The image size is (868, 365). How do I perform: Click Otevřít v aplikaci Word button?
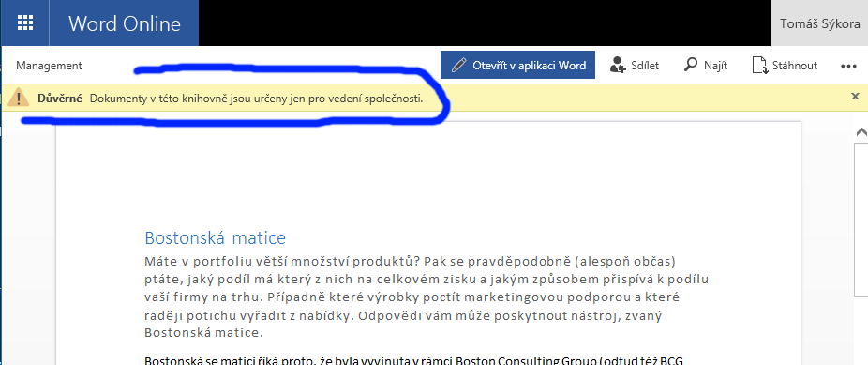pos(517,65)
